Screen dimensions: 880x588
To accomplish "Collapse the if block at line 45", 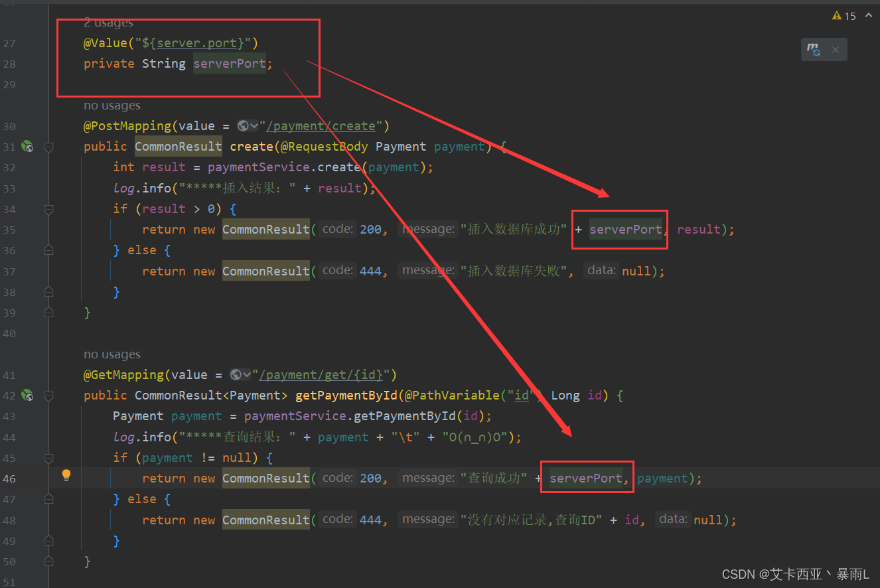I will (48, 458).
